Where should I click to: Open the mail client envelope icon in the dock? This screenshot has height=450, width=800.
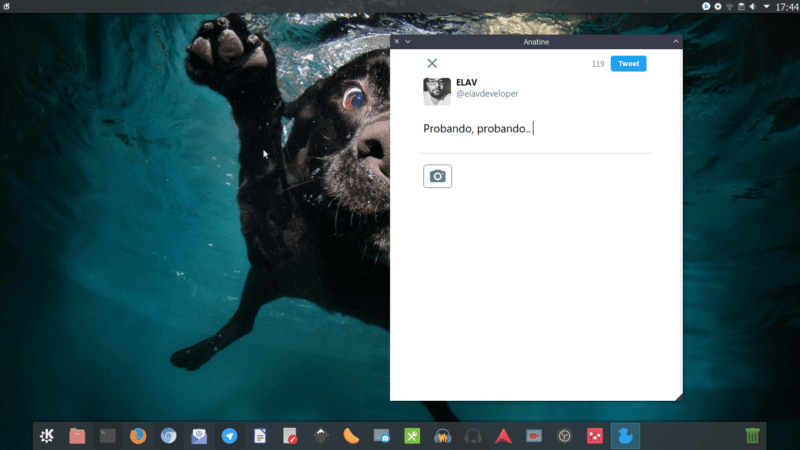click(x=199, y=436)
